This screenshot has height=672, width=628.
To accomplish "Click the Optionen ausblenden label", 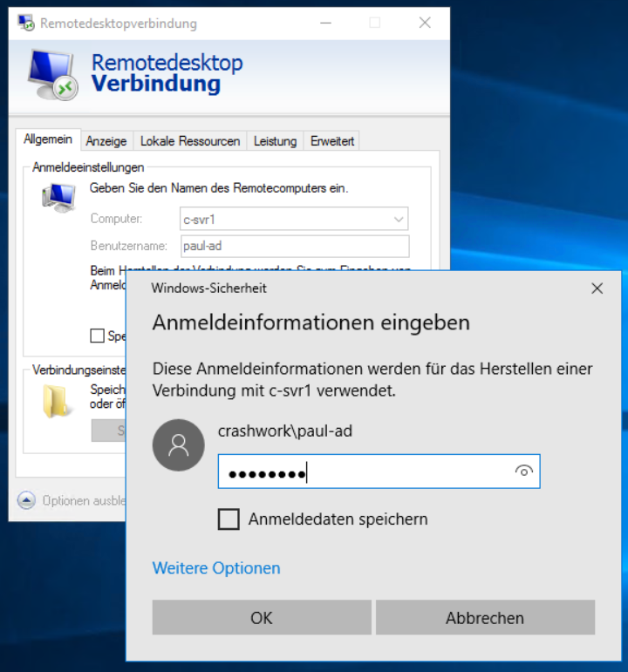I will click(x=84, y=500).
